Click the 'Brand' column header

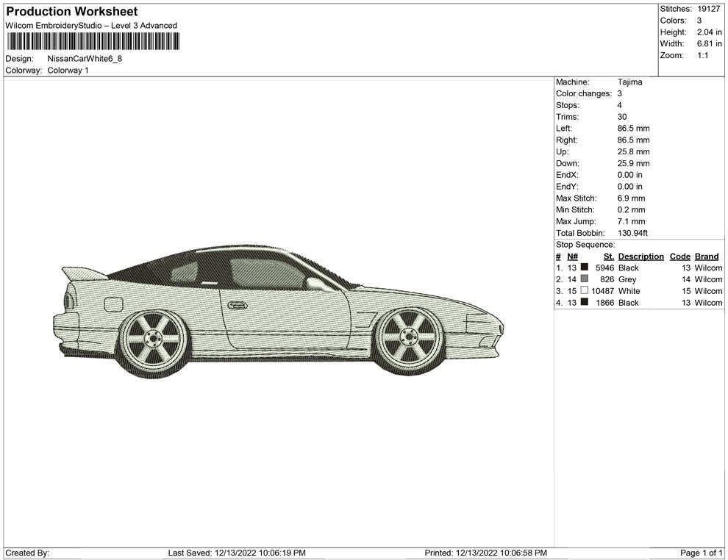click(x=707, y=256)
